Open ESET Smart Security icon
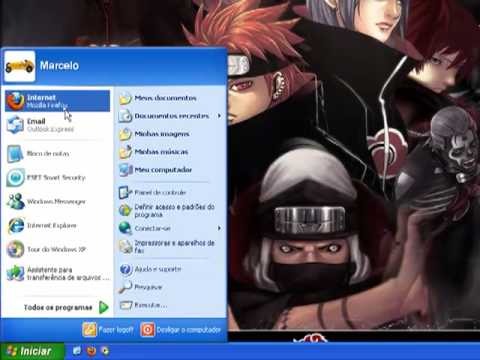The width and height of the screenshot is (480, 360). point(15,177)
